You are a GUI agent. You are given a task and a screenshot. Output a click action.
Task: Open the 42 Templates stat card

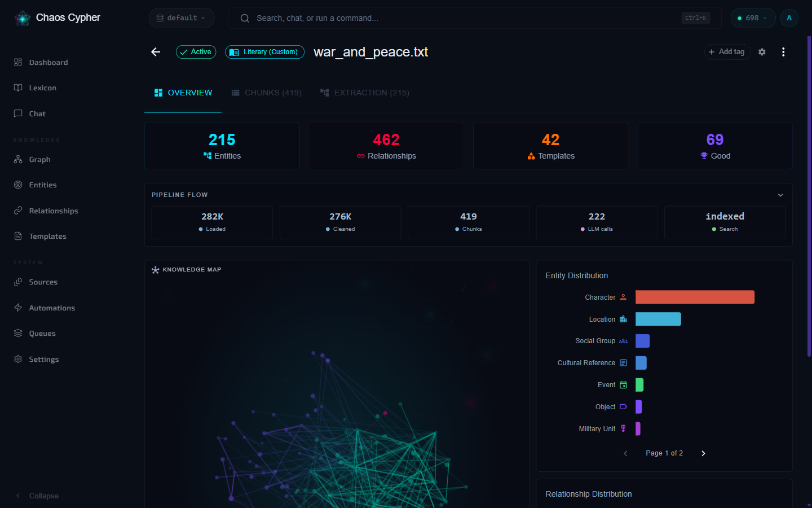point(551,146)
